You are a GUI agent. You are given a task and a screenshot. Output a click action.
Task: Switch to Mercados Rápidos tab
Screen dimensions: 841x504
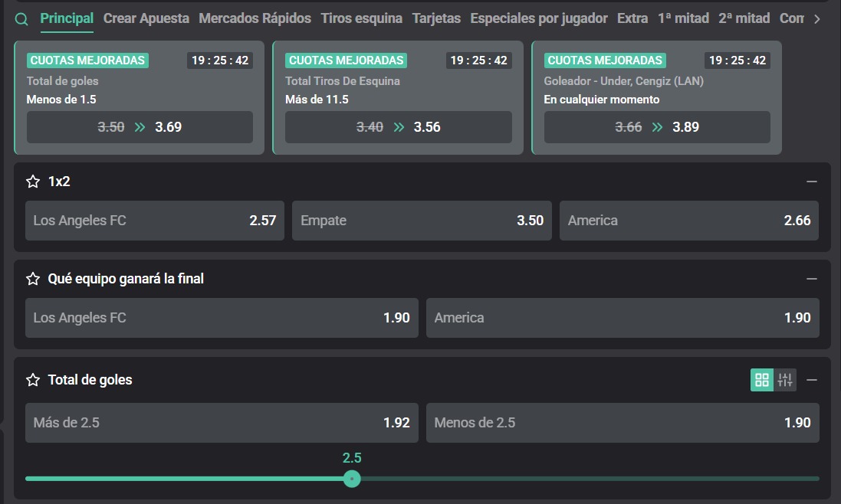point(255,18)
